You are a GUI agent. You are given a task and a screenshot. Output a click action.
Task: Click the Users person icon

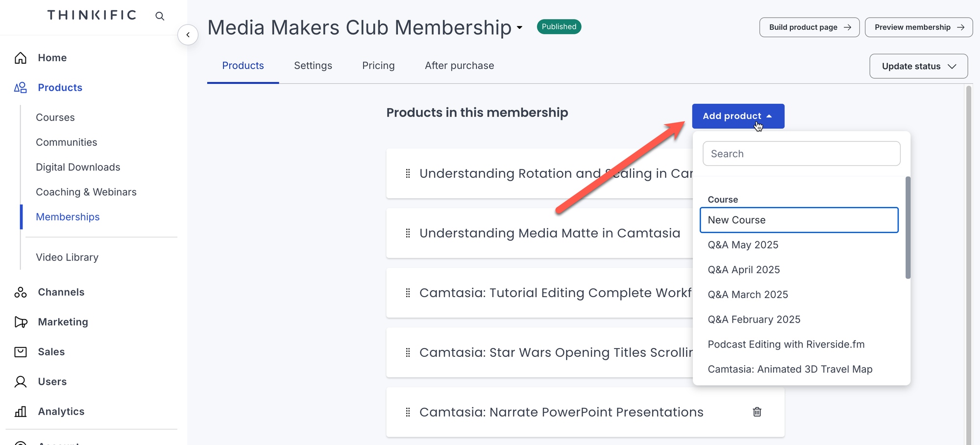click(x=21, y=382)
